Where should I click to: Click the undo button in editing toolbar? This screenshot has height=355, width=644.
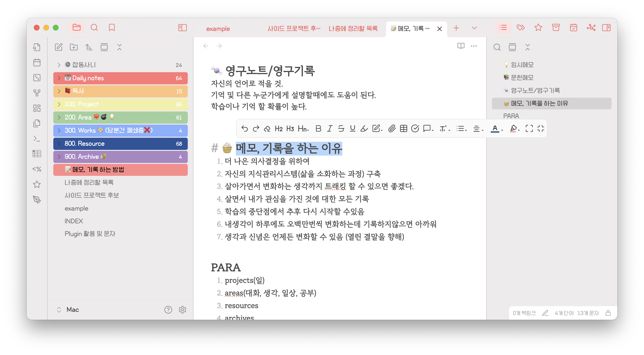pyautogui.click(x=244, y=129)
